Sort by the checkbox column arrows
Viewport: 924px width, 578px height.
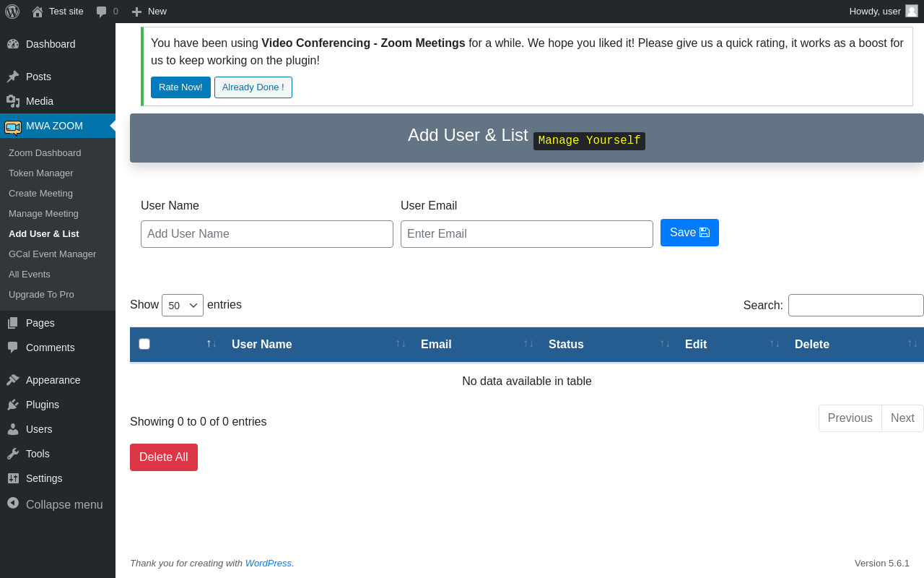tap(212, 343)
